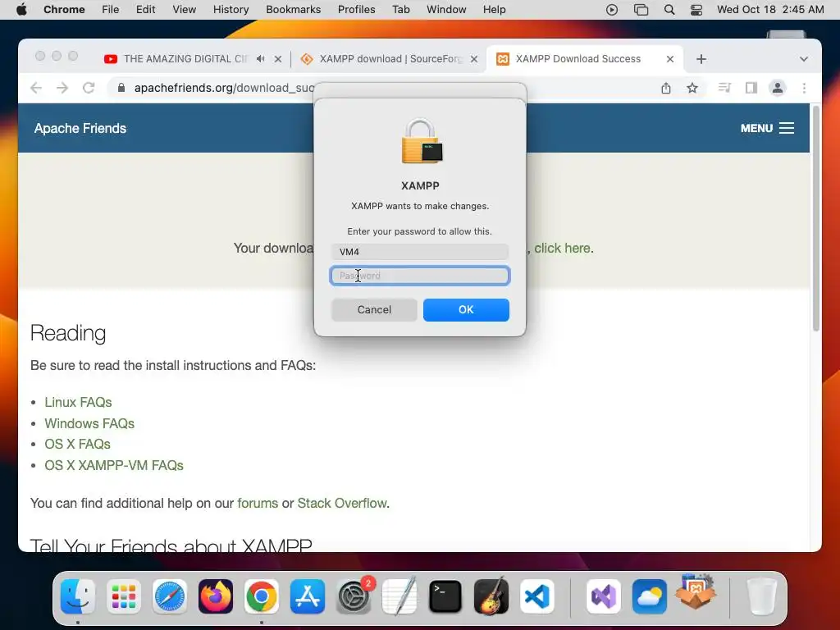The image size is (840, 630).
Task: Launch Terminal from the dock
Action: (445, 596)
